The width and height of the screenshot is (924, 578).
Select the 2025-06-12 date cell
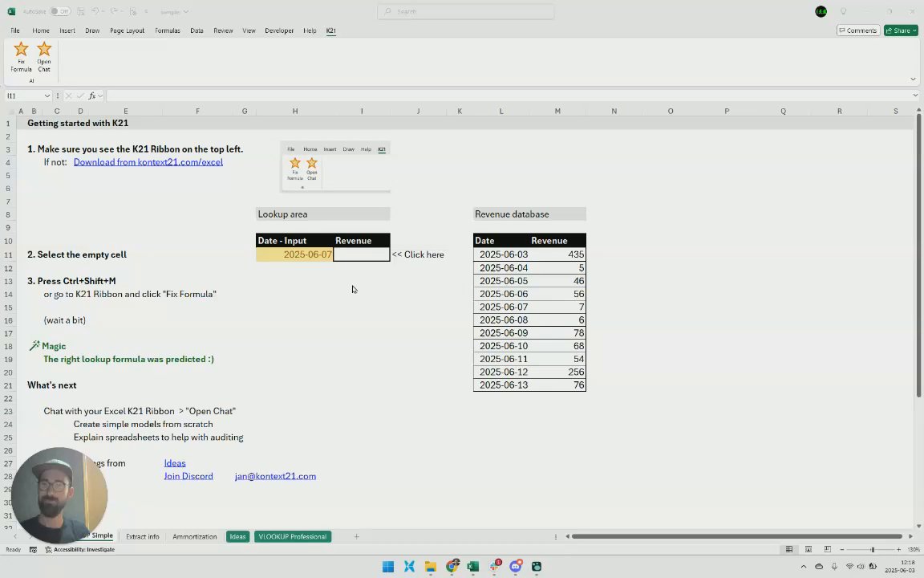501,372
